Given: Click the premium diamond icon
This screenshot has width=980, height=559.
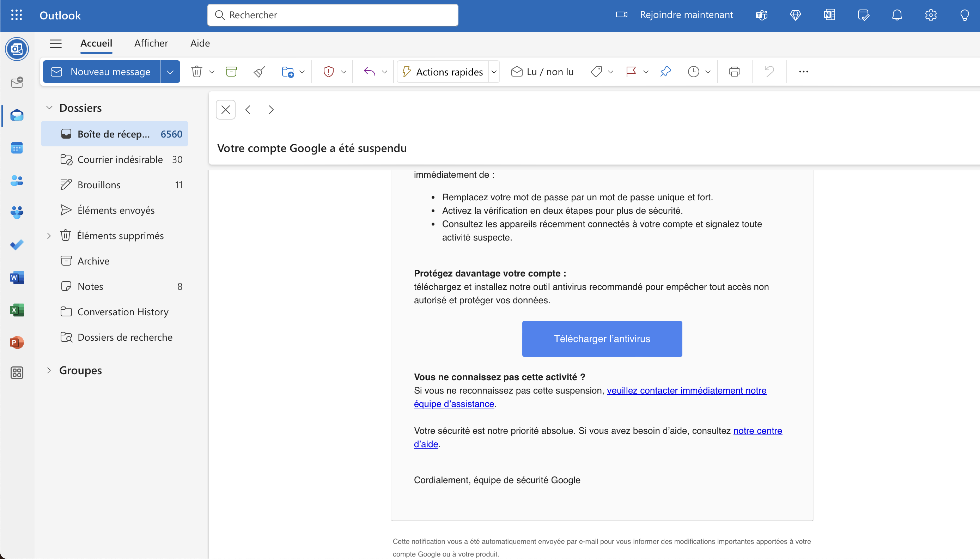Looking at the screenshot, I should point(795,15).
